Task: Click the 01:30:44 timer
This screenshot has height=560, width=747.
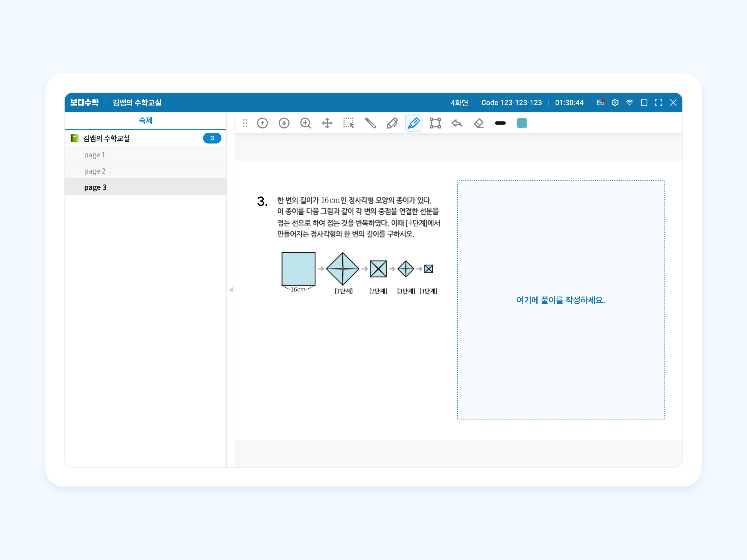Action: pyautogui.click(x=569, y=103)
